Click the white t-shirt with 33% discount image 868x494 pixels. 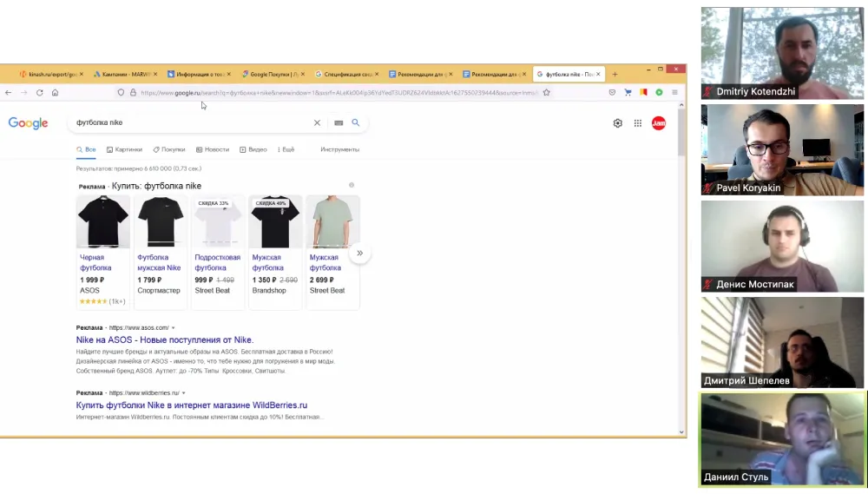coord(218,221)
